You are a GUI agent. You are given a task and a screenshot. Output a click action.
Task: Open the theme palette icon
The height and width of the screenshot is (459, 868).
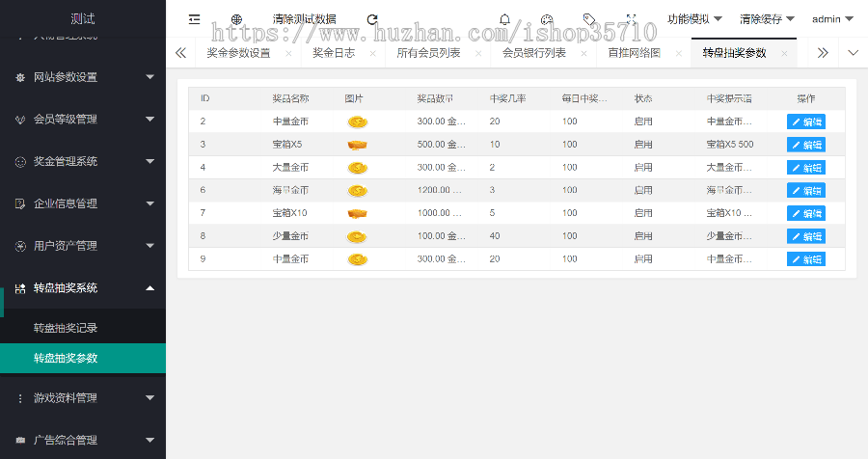(547, 19)
